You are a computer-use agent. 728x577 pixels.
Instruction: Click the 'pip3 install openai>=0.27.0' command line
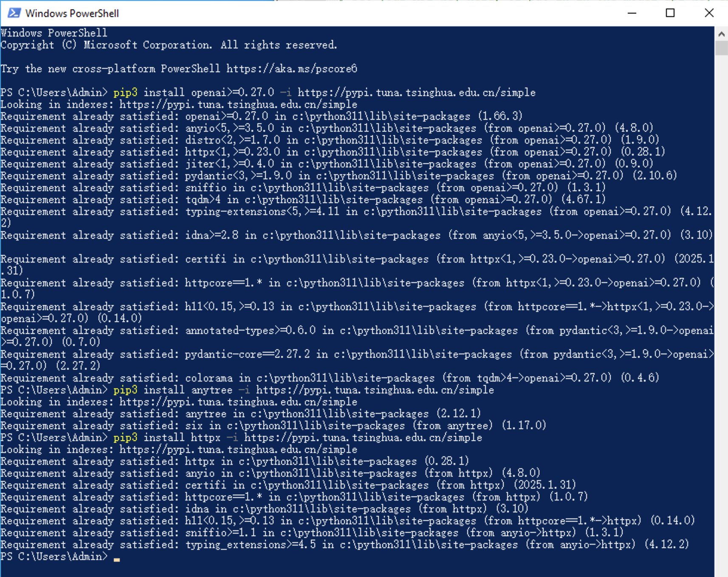(268, 93)
